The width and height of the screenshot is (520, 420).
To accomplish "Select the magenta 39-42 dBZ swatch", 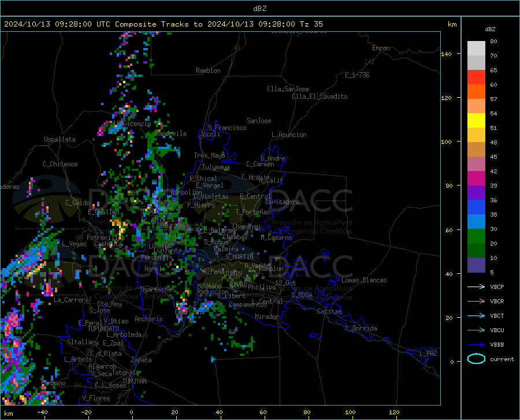I will pos(476,179).
